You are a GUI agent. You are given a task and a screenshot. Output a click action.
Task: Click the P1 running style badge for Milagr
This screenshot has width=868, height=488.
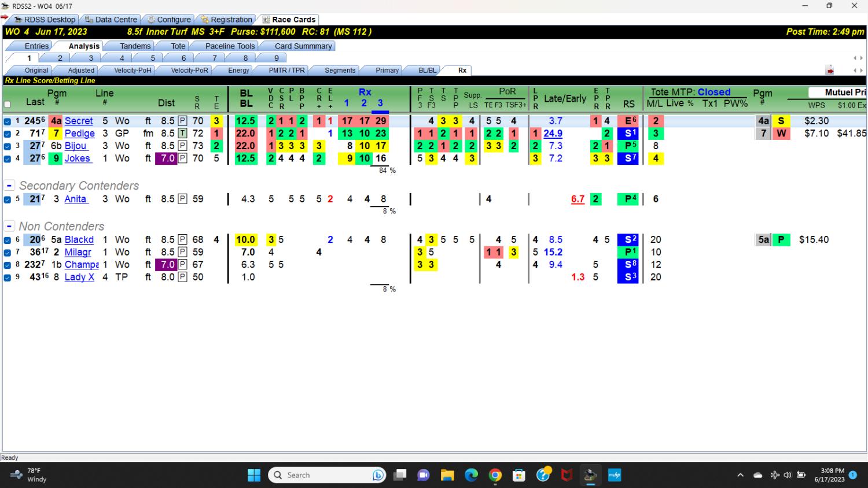tap(627, 252)
